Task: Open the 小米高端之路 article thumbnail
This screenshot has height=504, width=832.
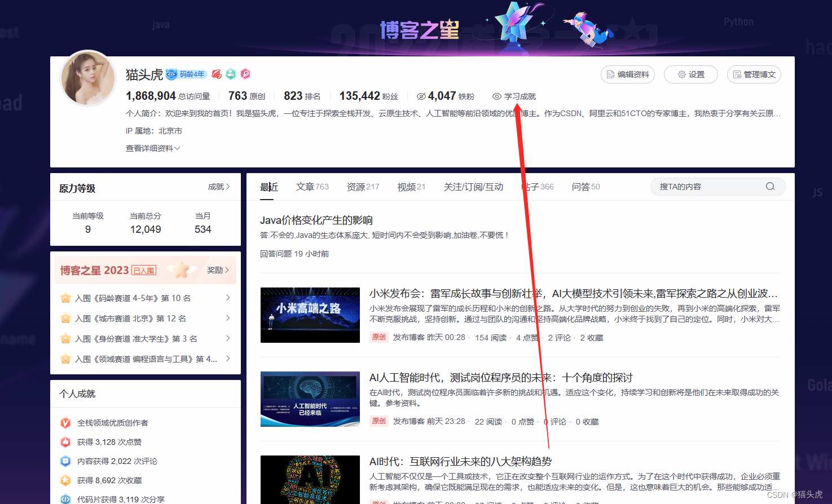Action: pyautogui.click(x=310, y=315)
